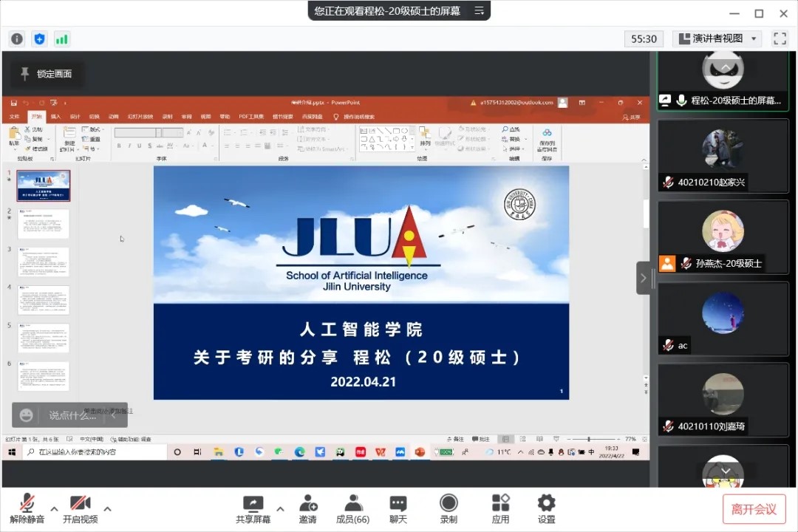Open the invite participants icon
The height and width of the screenshot is (532, 798).
[x=308, y=505]
